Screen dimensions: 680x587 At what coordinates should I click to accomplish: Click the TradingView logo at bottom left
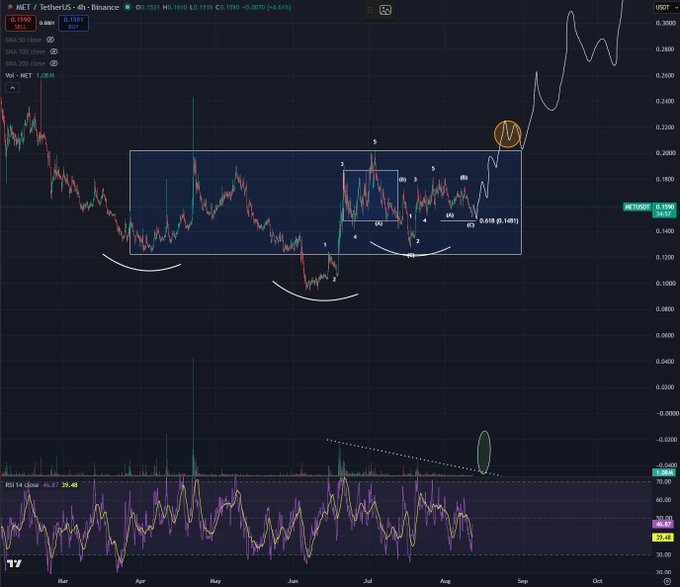14,564
